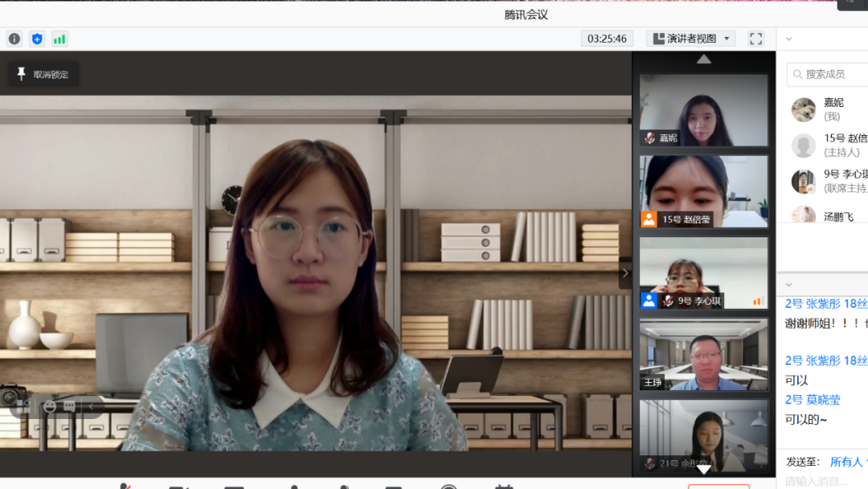Screen dimensions: 868x489
Task: Click the orange host icon on 15号 赵倍莹
Action: 649,220
